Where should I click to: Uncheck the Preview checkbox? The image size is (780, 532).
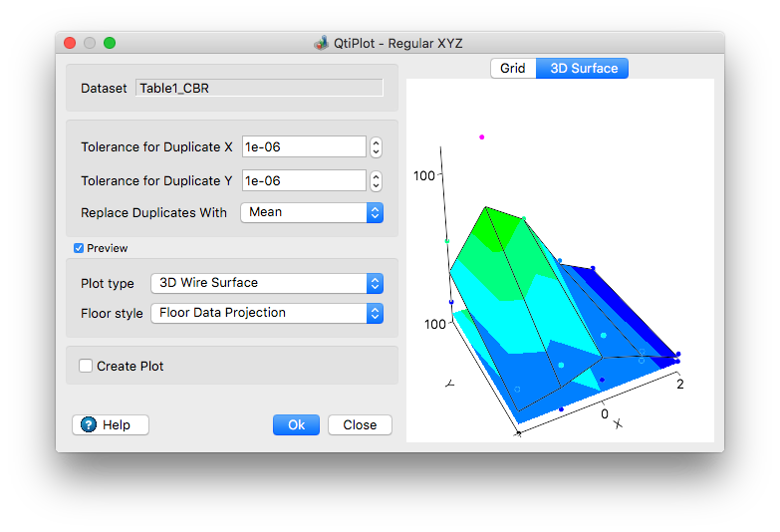tap(79, 248)
